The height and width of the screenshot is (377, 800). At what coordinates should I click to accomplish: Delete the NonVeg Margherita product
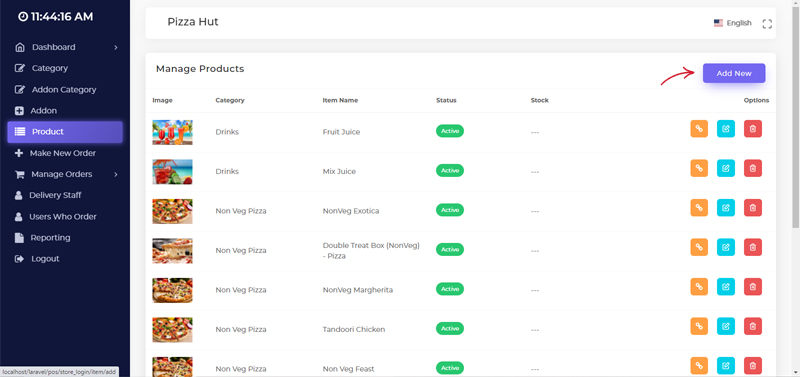coord(753,287)
